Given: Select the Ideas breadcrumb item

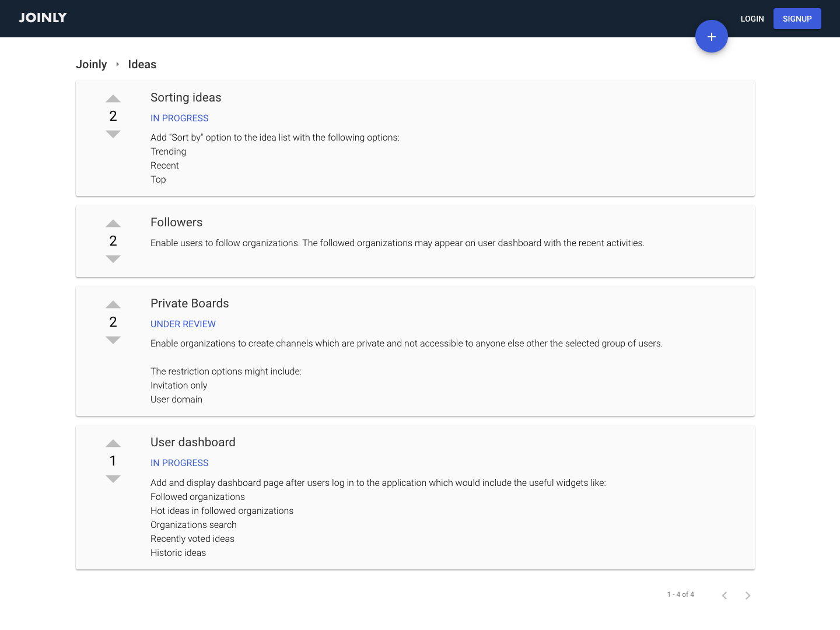Looking at the screenshot, I should tap(142, 64).
